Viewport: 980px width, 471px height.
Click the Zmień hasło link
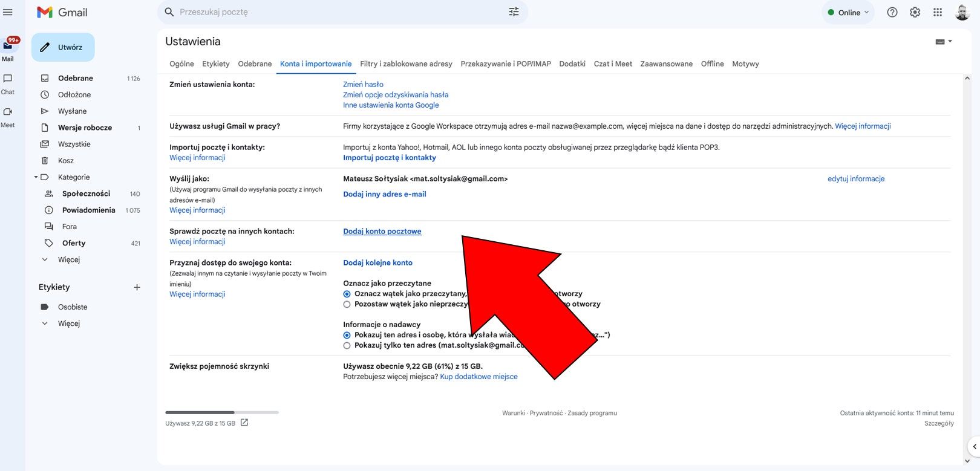pos(363,84)
